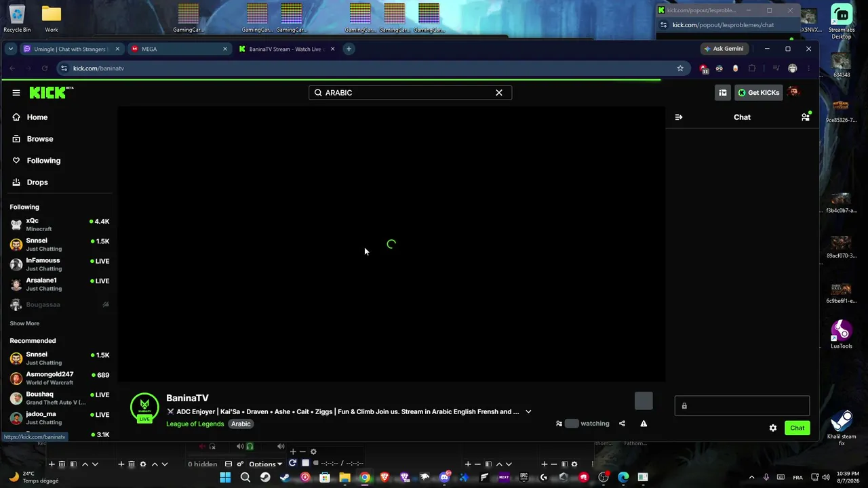Click the Streamlabs Desktop icon
This screenshot has height=488, width=868.
(x=842, y=22)
